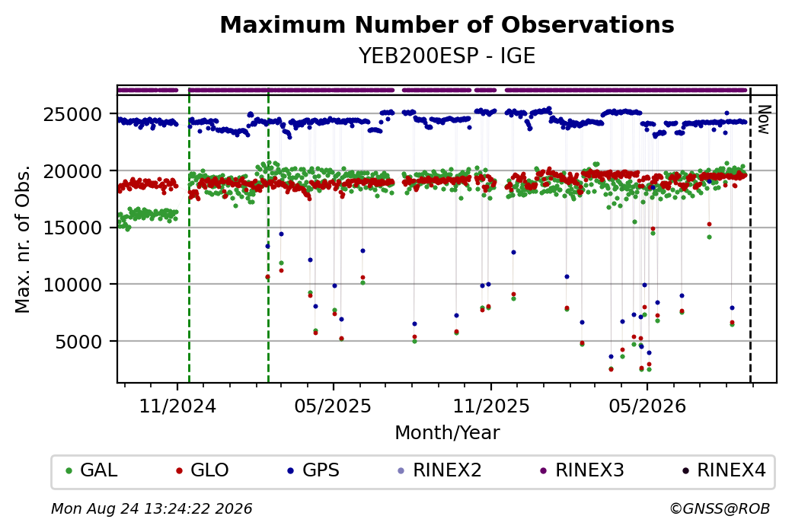The image size is (792, 532).
Task: Click the chart title Maximum Number of Observations
Action: tap(447, 24)
